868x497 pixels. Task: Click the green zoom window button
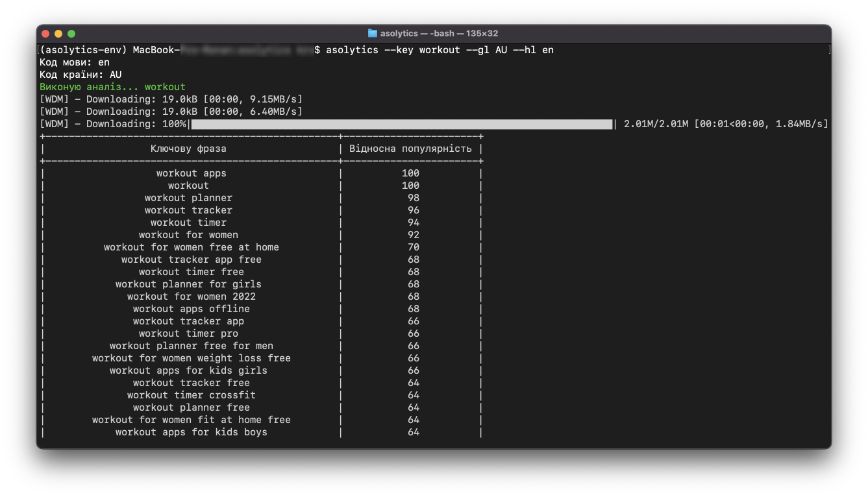click(x=71, y=34)
